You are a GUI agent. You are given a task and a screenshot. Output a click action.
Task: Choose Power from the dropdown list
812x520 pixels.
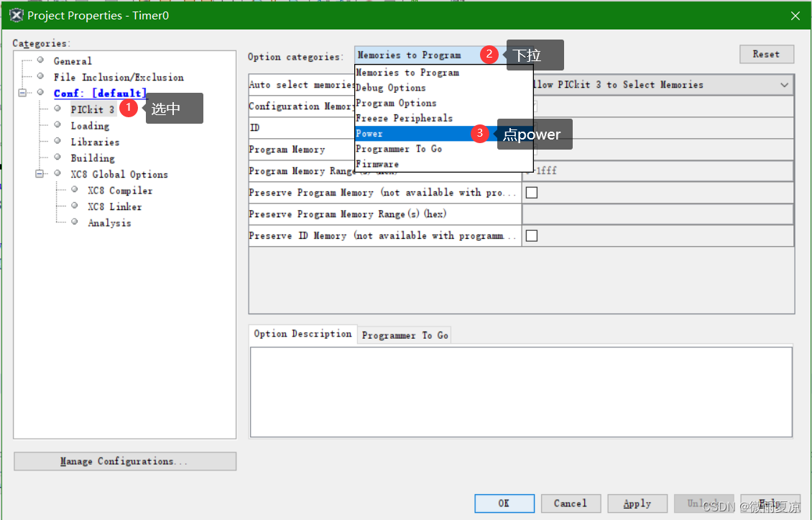point(444,134)
